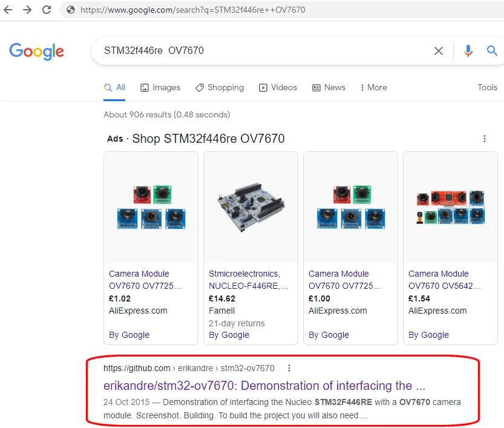Viewport: 504px width, 428px height.
Task: Switch to News tab
Action: [329, 87]
